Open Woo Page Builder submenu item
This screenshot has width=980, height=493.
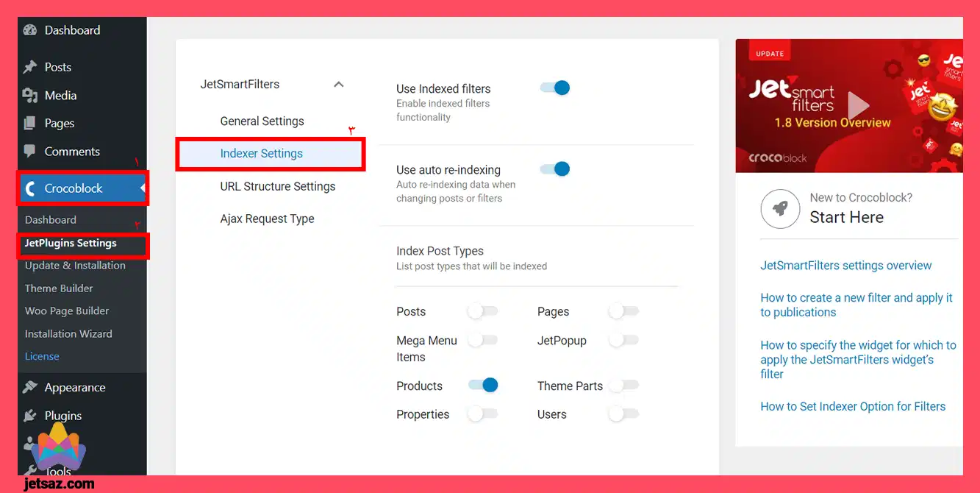click(x=67, y=311)
